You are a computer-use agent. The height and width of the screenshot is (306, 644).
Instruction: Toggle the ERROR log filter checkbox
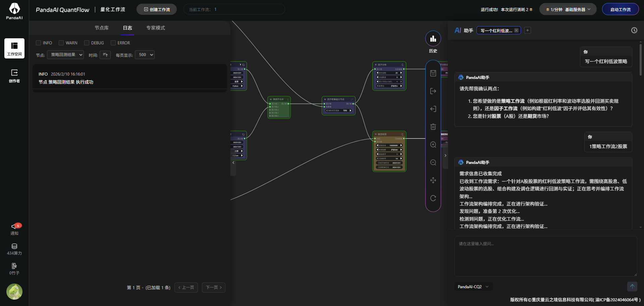pyautogui.click(x=113, y=43)
